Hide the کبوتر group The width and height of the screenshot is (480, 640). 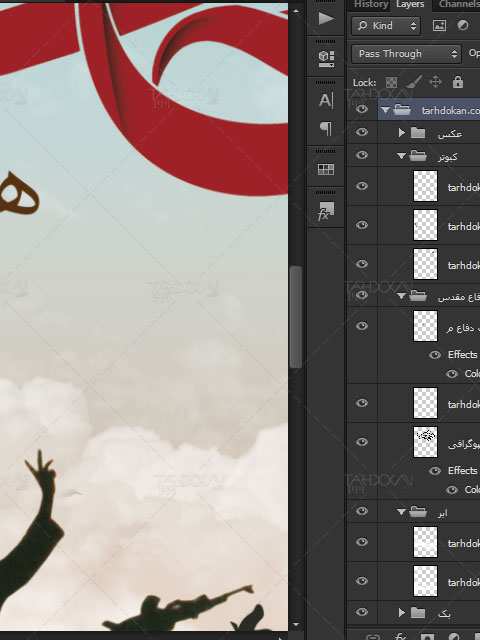362,155
